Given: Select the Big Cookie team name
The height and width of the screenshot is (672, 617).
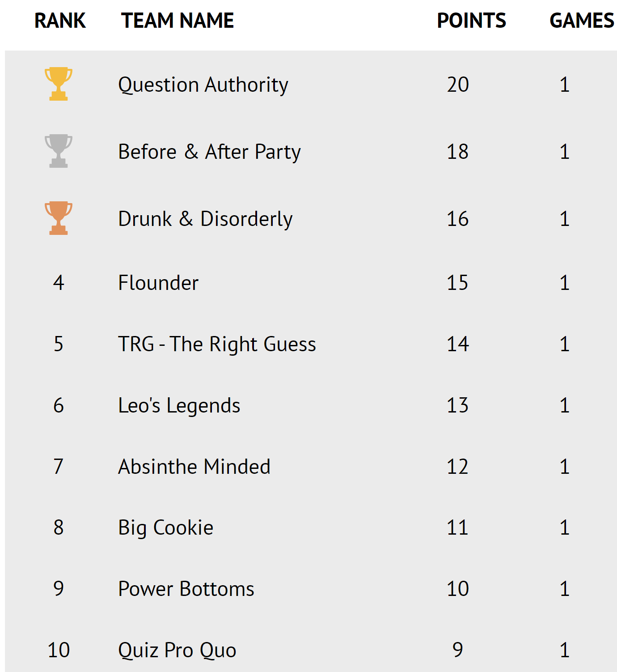Looking at the screenshot, I should tap(165, 528).
